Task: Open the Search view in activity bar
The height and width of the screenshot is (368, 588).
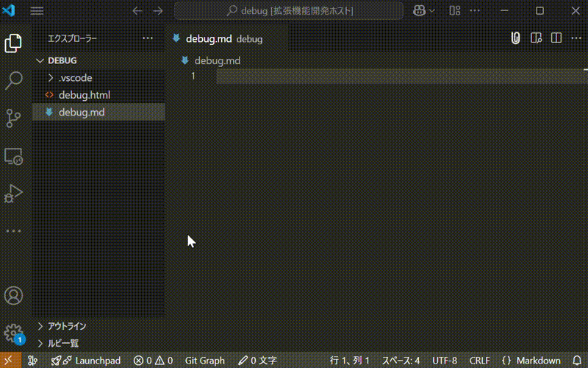Action: coord(13,80)
